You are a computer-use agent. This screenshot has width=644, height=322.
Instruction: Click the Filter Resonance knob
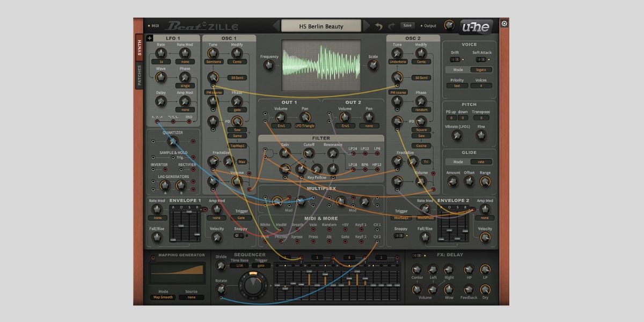tap(332, 153)
